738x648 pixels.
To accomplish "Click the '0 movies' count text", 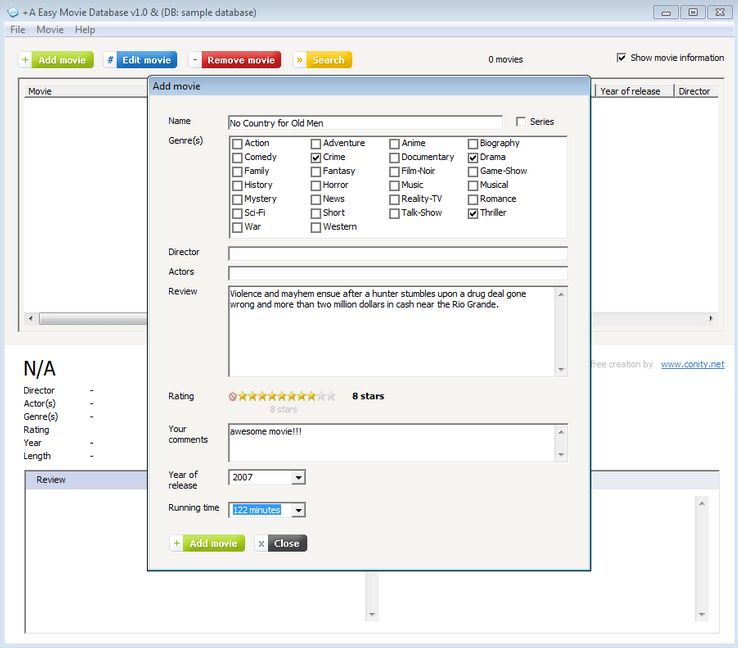I will pos(505,60).
